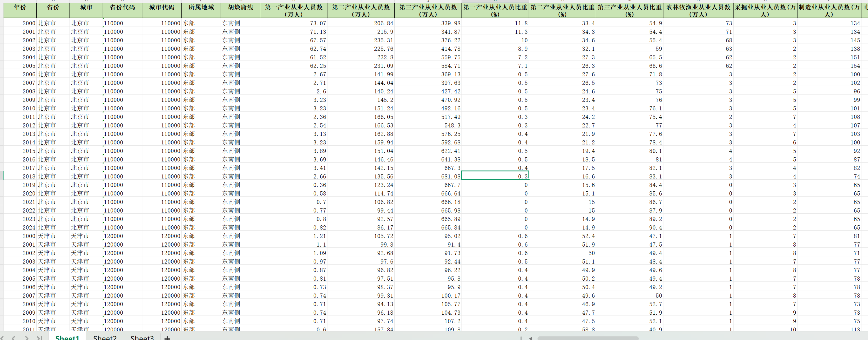Screen dimensions: 868x340
Task: Click the next sheet navigation arrow
Action: [27, 338]
